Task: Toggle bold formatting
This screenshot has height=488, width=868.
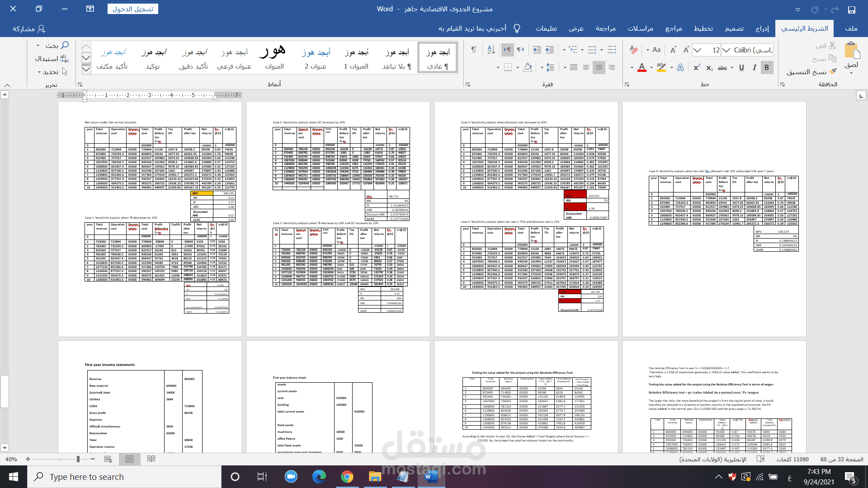Action: click(767, 68)
